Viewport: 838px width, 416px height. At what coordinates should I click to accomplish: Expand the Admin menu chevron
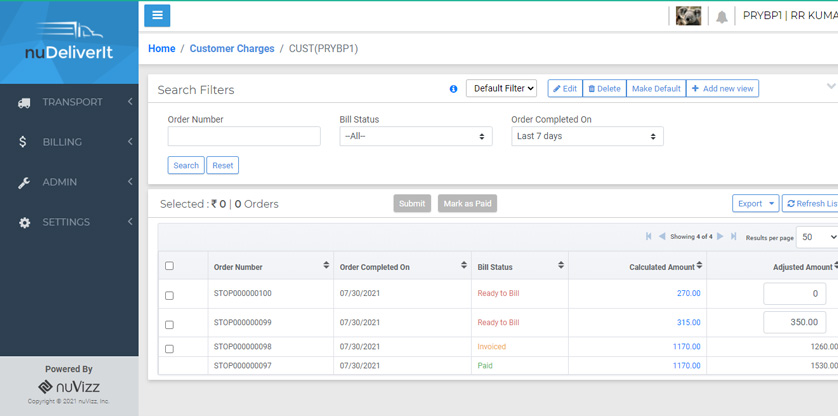pos(130,182)
